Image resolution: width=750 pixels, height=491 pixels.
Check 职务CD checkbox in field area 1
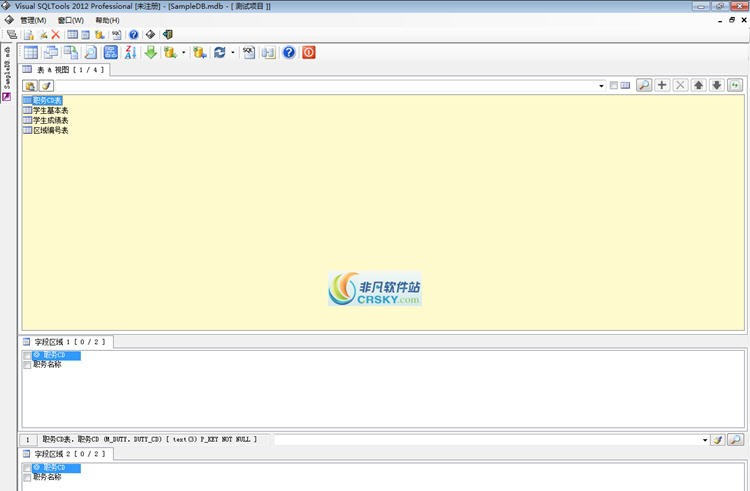pyautogui.click(x=27, y=355)
